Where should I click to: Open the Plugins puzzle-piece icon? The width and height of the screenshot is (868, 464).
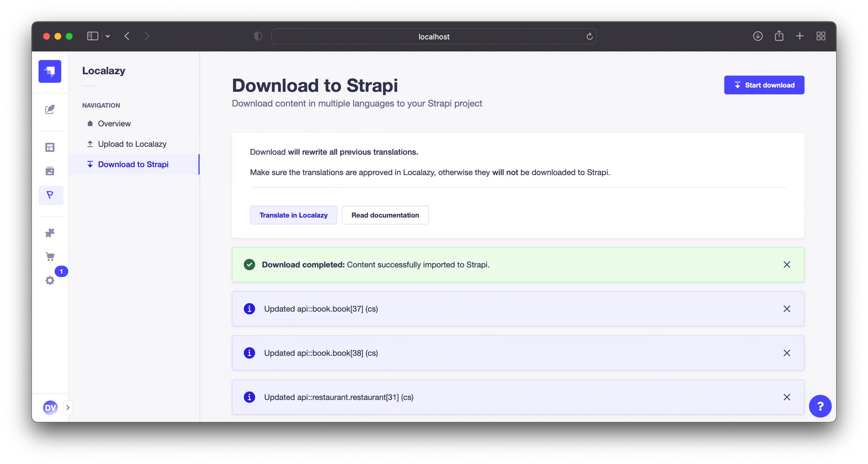point(50,233)
